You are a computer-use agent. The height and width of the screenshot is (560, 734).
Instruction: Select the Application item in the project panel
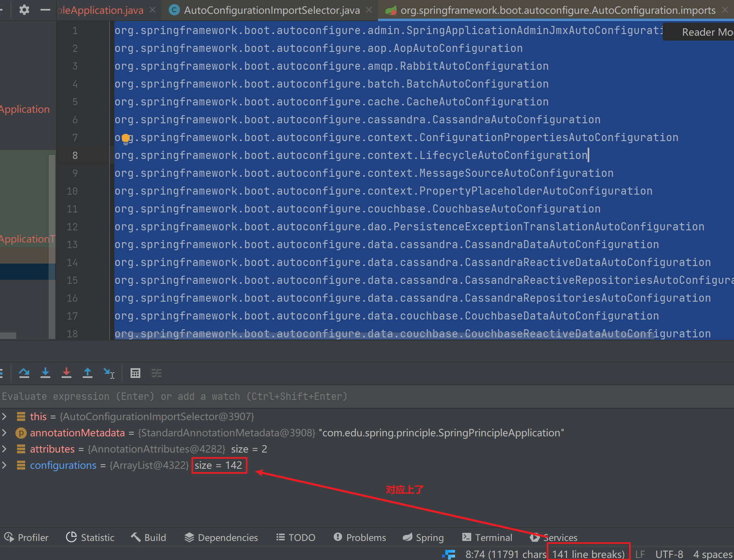(x=25, y=109)
